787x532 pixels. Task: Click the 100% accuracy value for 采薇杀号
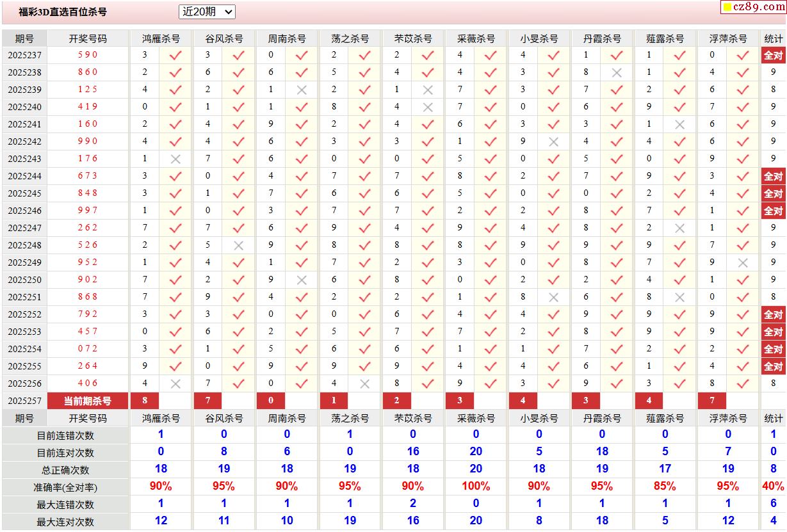click(476, 487)
